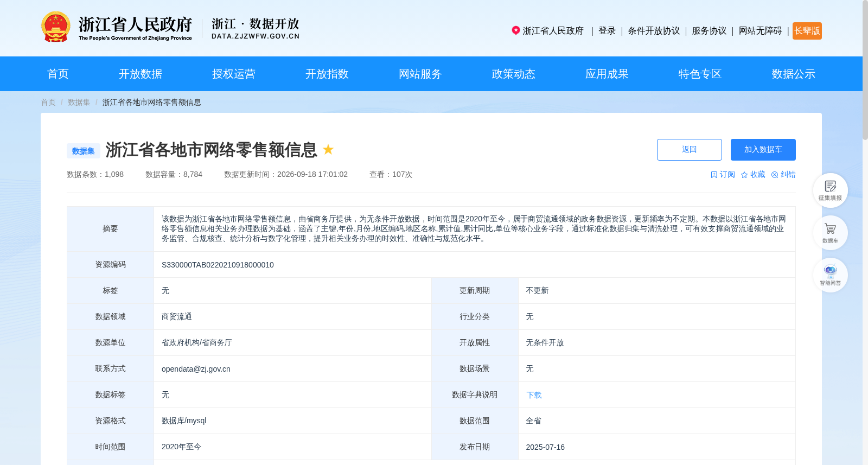Viewport: 868px width, 465px height.
Task: Open 应用成果 navigation menu
Action: tap(607, 74)
